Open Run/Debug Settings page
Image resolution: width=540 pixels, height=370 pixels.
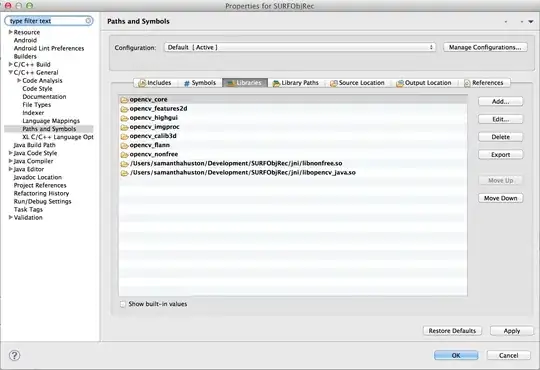pyautogui.click(x=42, y=202)
